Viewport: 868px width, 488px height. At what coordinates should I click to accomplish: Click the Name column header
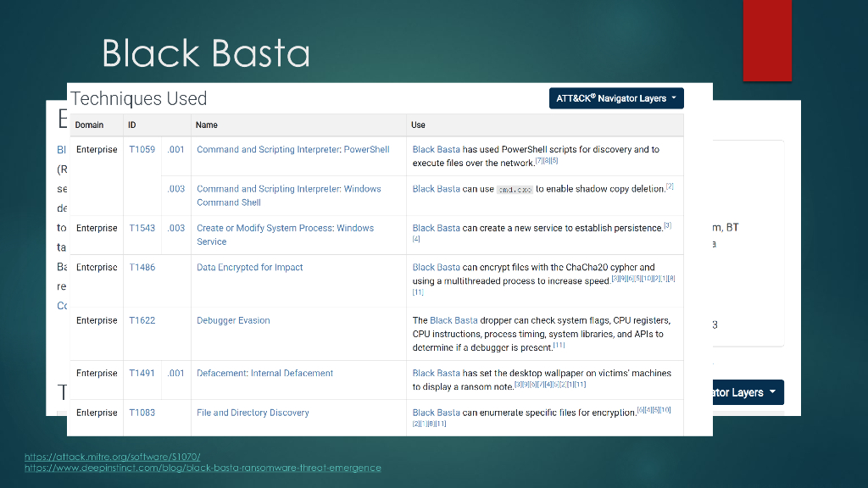click(207, 125)
